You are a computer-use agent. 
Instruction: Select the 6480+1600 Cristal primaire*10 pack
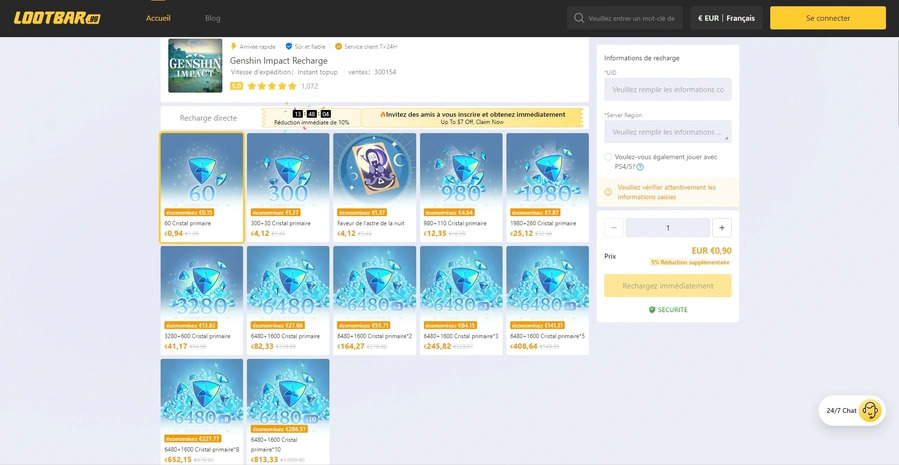(288, 412)
